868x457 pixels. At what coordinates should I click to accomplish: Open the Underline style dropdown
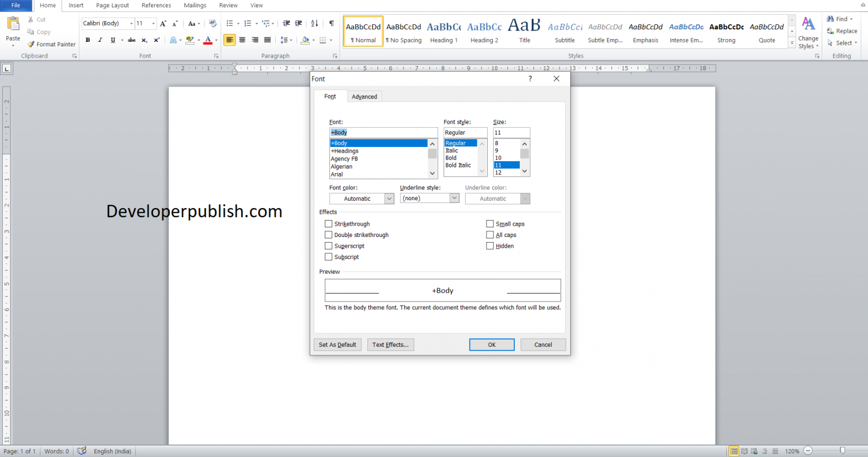click(x=454, y=198)
